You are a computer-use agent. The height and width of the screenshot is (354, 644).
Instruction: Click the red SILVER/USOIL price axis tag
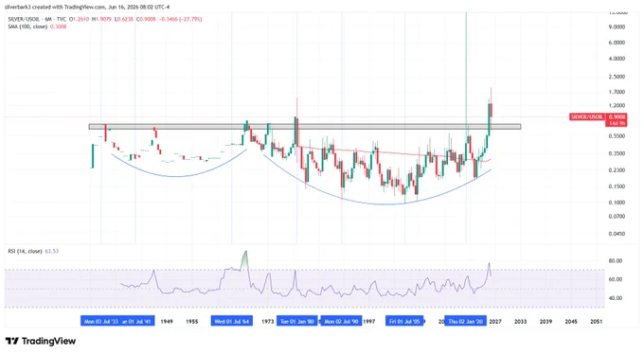tap(587, 117)
